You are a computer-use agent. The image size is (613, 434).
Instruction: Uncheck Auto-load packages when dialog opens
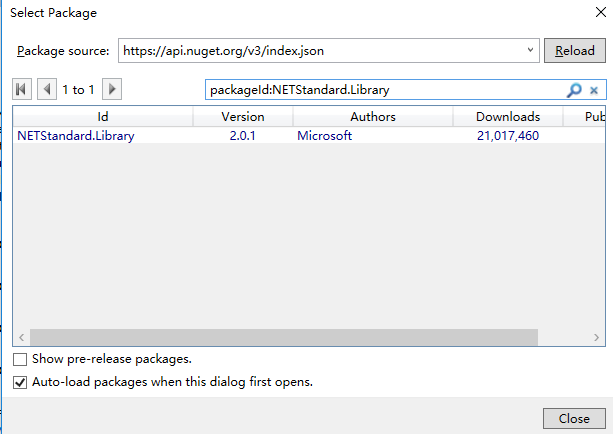click(20, 382)
